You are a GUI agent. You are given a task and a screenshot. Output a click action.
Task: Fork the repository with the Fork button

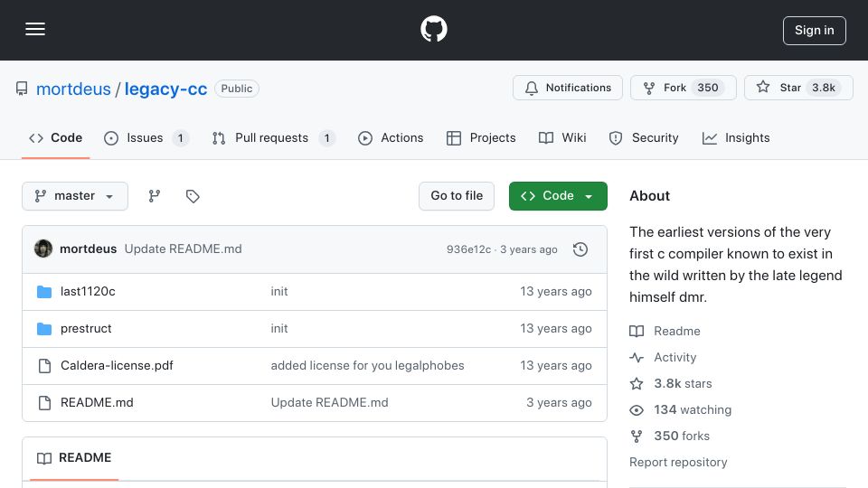[x=684, y=88]
